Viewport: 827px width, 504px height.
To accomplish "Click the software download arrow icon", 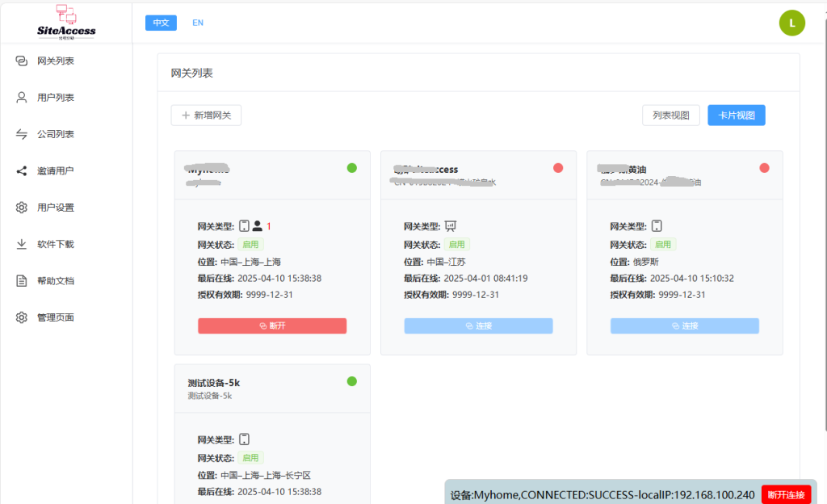I will click(x=22, y=244).
